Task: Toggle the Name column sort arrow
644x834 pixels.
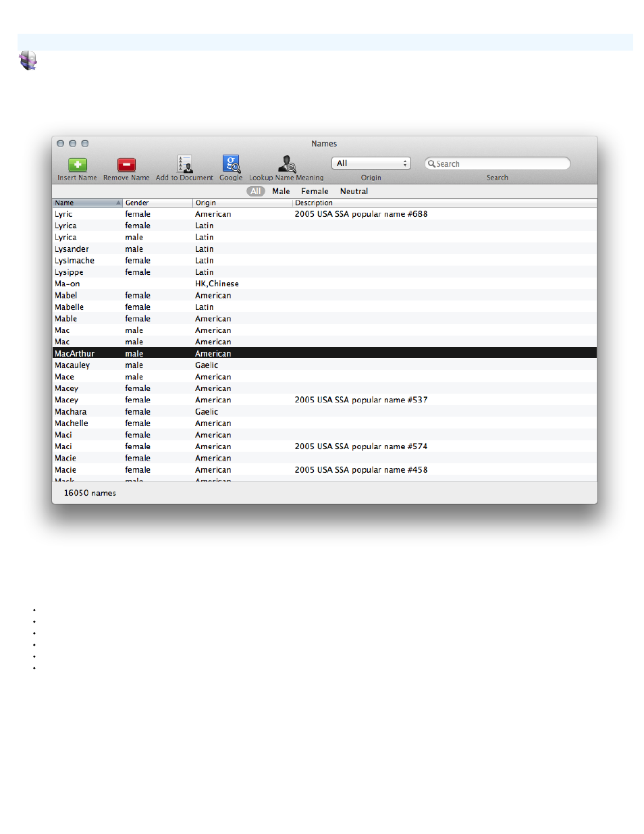Action: point(118,203)
